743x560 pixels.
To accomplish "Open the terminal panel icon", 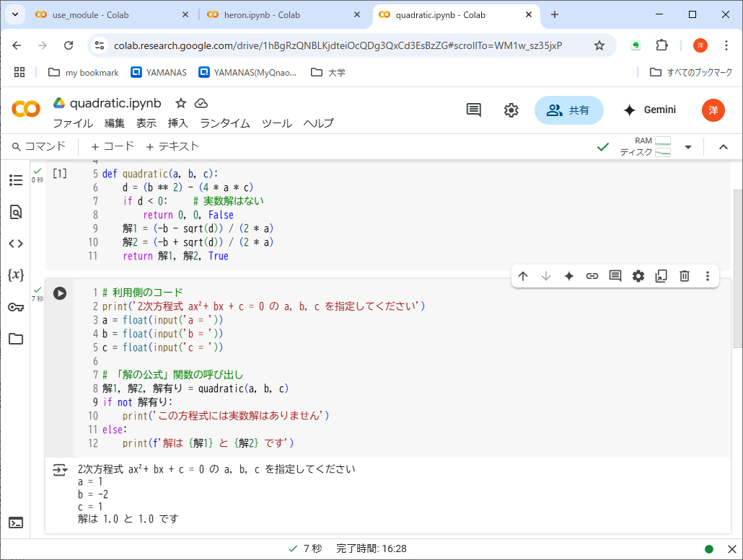I will [x=16, y=523].
